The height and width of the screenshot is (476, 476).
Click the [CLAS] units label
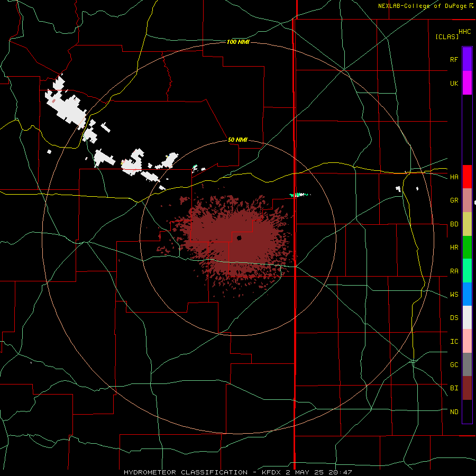pyautogui.click(x=447, y=36)
